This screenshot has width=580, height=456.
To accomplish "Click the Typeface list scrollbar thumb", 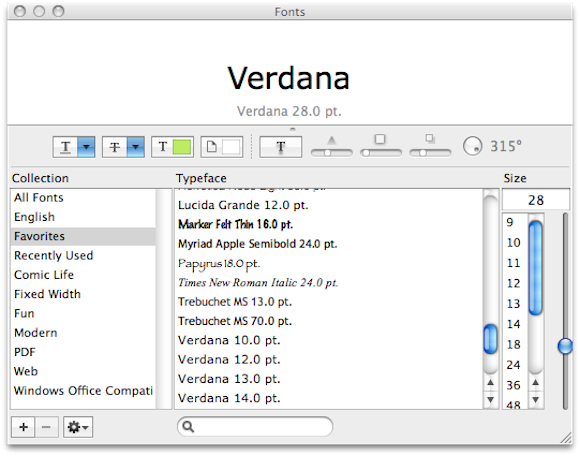I will (x=490, y=338).
